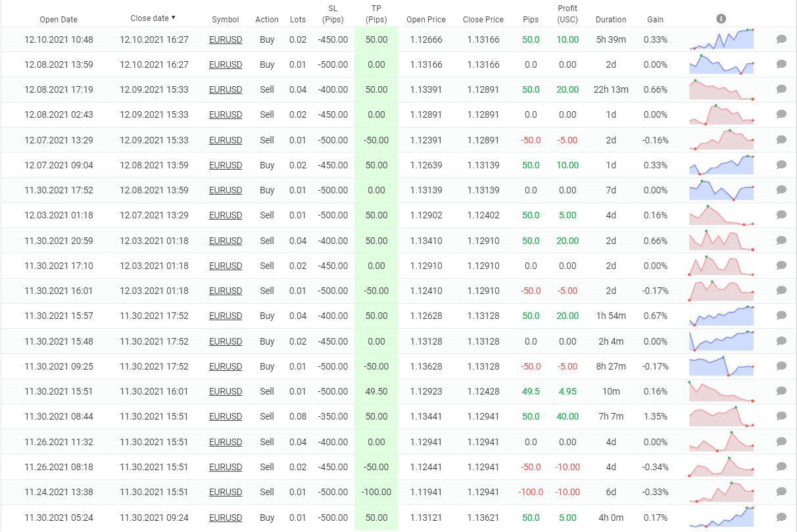Sort table by Open Date column
Image resolution: width=797 pixels, height=532 pixels.
(x=59, y=20)
